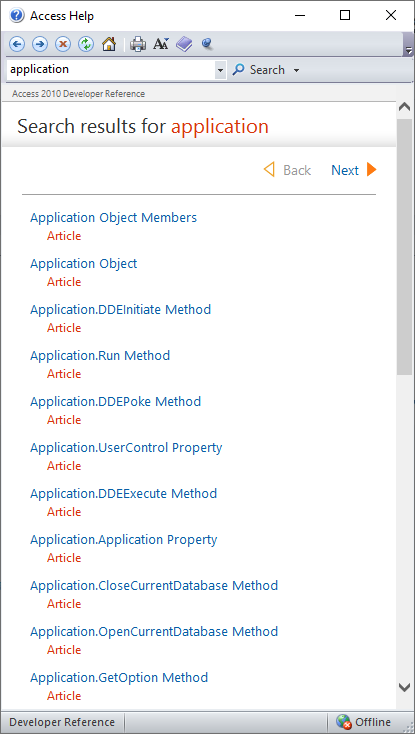
Task: Click the Search button
Action: tap(259, 70)
